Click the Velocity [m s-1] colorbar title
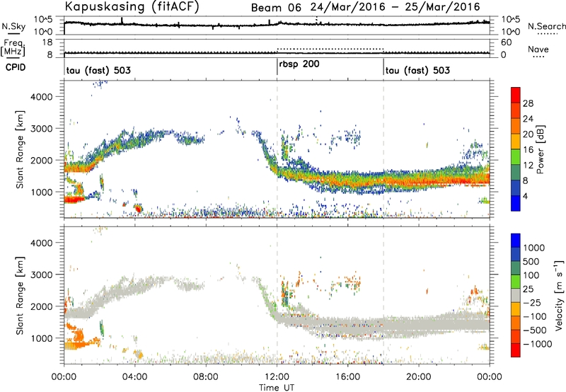Image resolution: width=566 pixels, height=392 pixels. (559, 295)
